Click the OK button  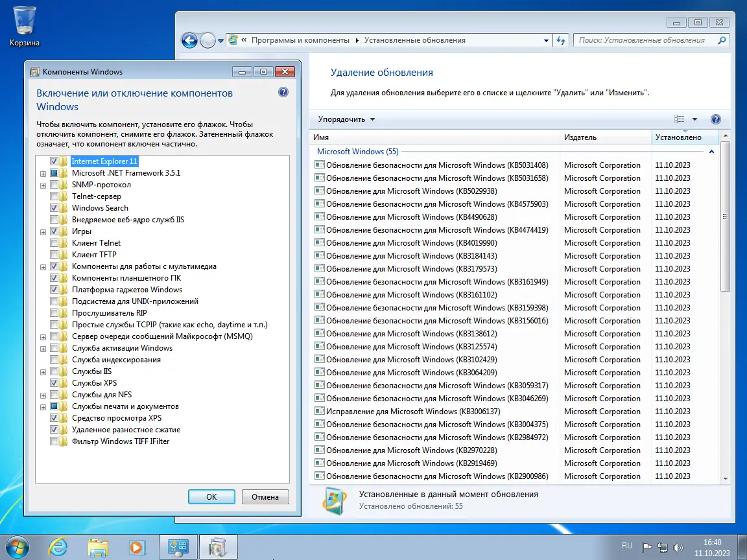211,496
